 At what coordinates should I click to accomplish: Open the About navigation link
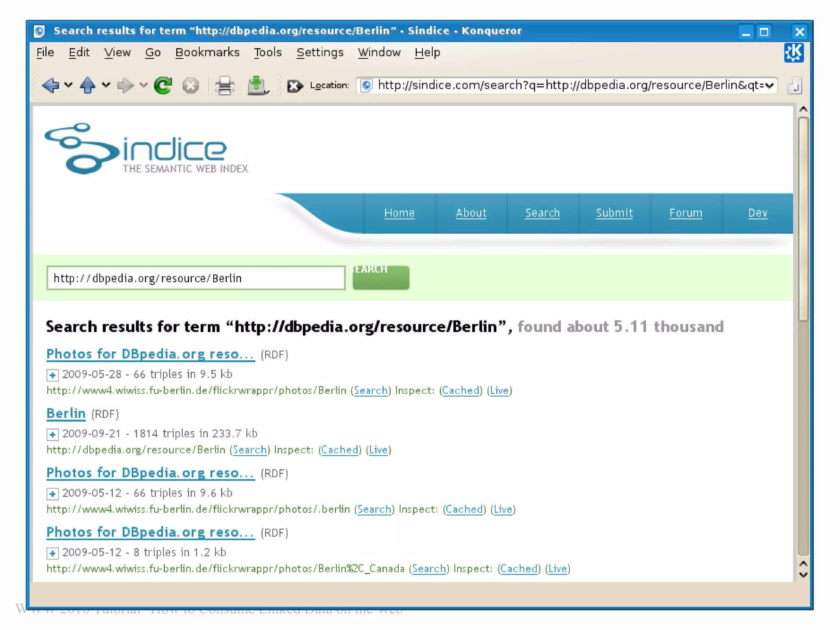click(471, 213)
